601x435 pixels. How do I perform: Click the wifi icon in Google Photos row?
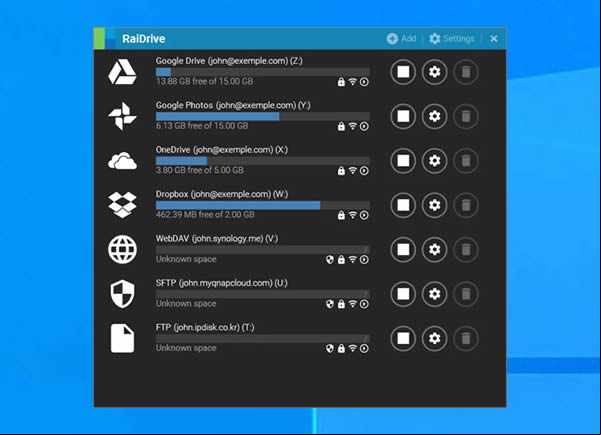pos(353,126)
